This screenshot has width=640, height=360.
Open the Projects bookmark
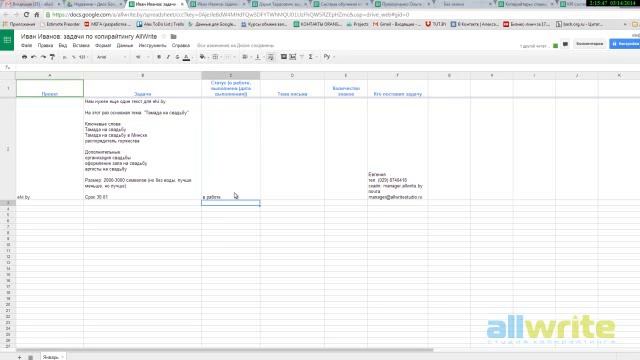click(357, 24)
